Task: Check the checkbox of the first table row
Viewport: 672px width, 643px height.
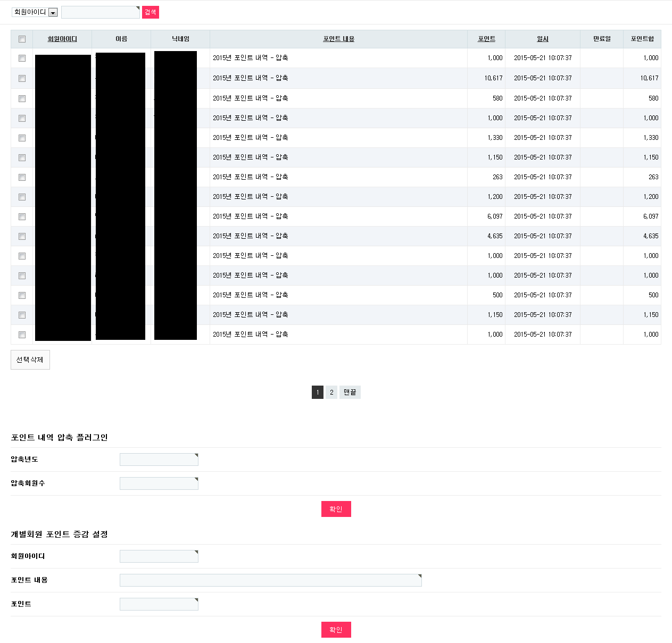Action: point(22,58)
